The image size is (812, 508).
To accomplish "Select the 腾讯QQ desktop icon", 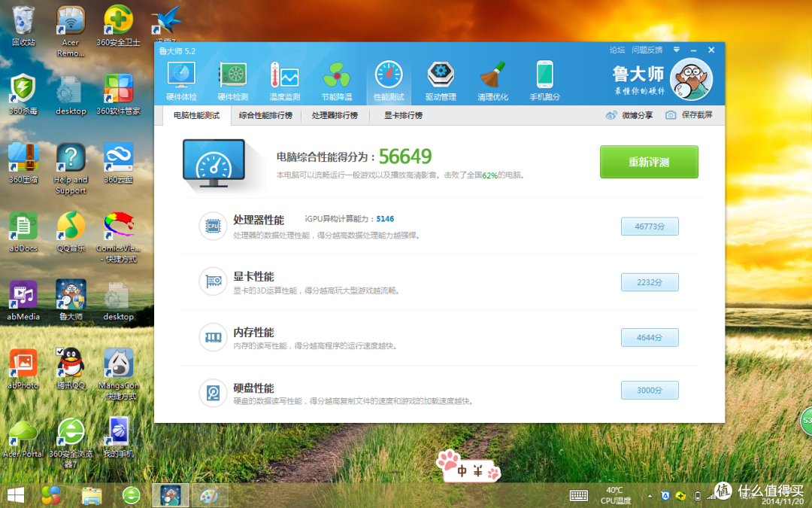I will (x=71, y=369).
